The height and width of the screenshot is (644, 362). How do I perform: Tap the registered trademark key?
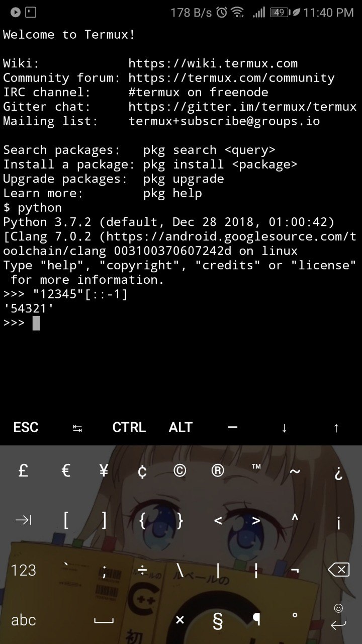click(218, 471)
